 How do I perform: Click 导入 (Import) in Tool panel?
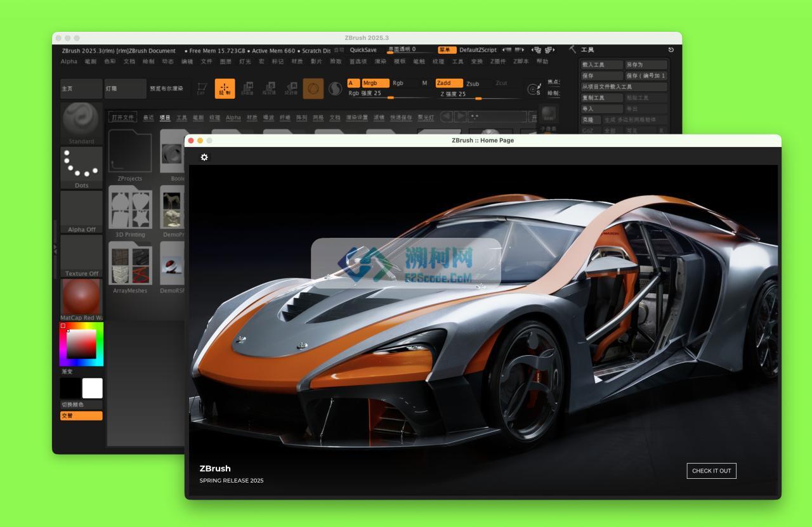pos(601,109)
